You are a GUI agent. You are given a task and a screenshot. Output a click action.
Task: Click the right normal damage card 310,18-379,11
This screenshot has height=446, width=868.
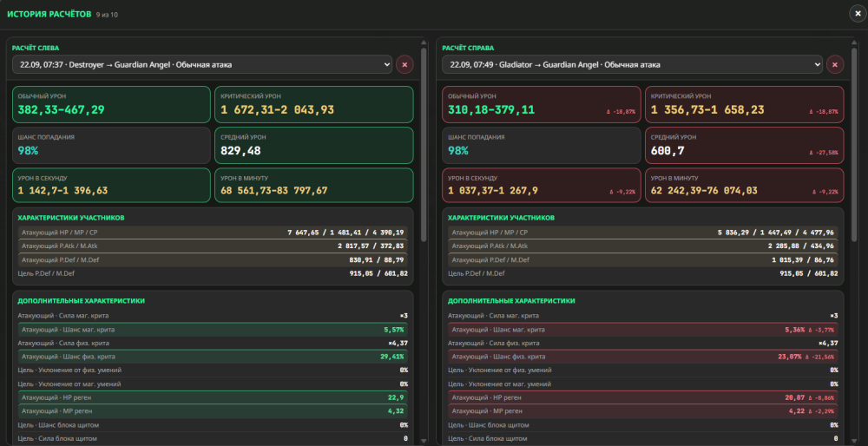pyautogui.click(x=542, y=104)
